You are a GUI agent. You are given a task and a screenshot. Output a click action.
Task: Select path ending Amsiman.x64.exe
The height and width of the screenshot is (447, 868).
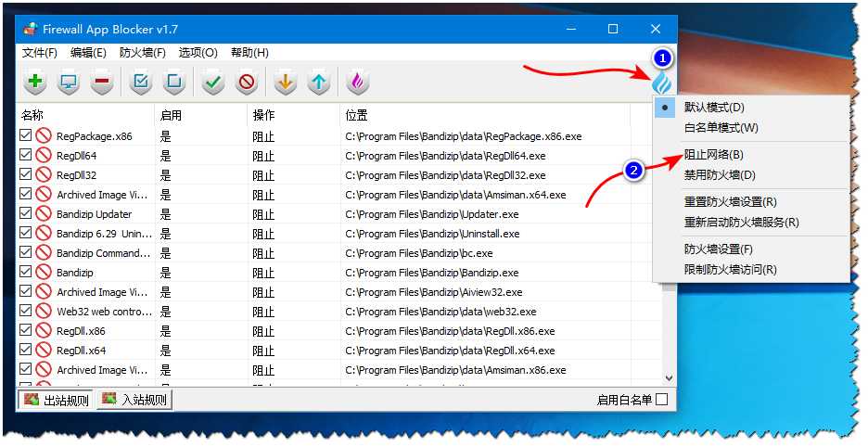click(x=455, y=195)
